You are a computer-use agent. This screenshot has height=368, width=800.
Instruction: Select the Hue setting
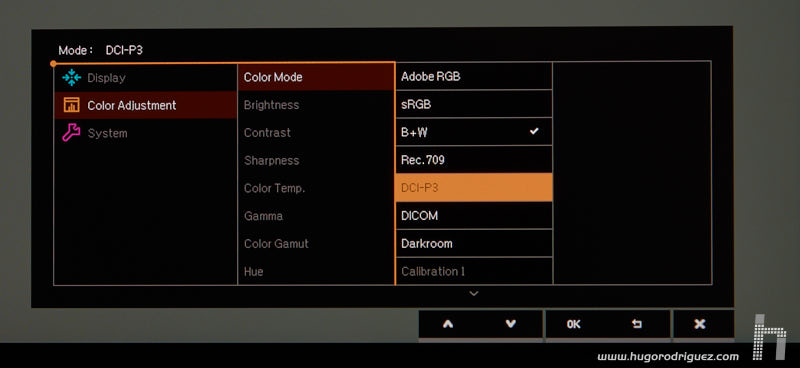point(316,272)
